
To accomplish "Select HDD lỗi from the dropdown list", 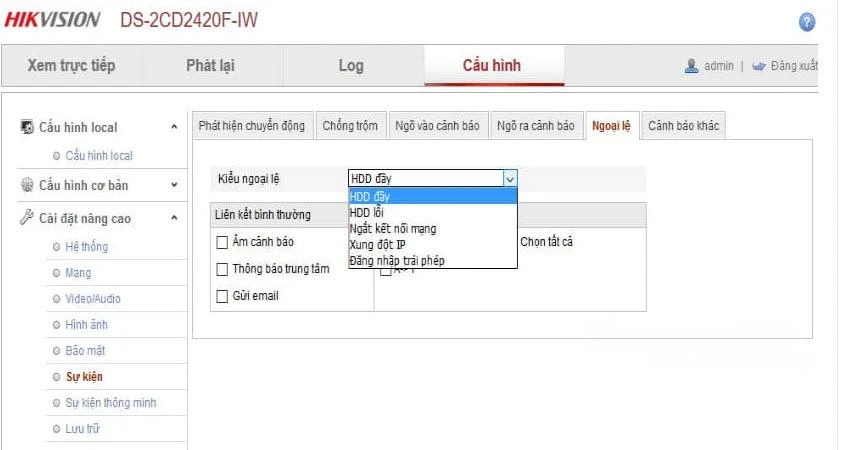I will tap(367, 212).
